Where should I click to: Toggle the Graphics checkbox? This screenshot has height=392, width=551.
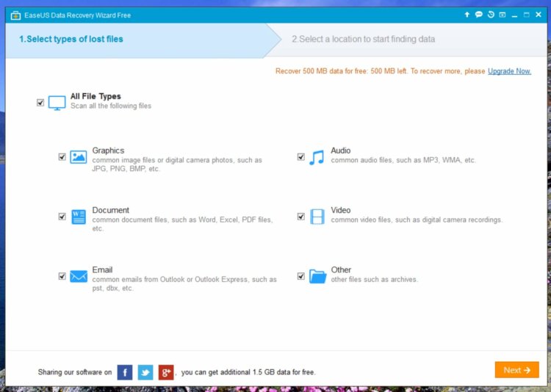point(62,156)
